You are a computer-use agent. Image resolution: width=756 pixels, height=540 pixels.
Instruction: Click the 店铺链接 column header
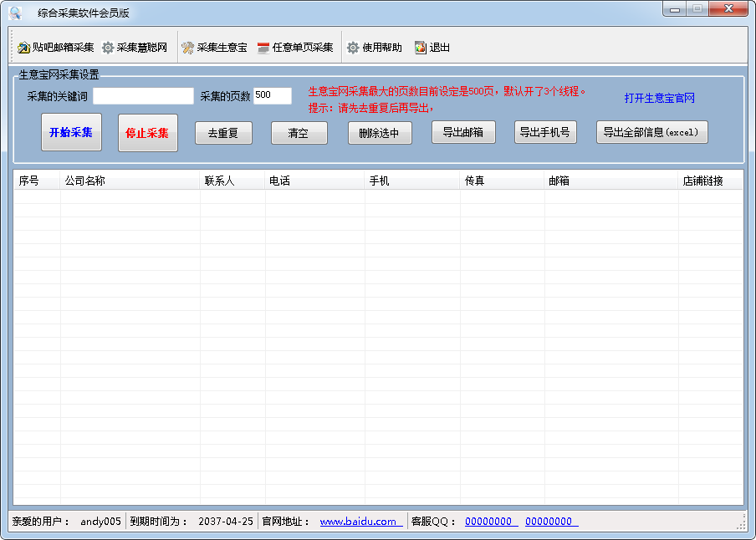(x=710, y=181)
